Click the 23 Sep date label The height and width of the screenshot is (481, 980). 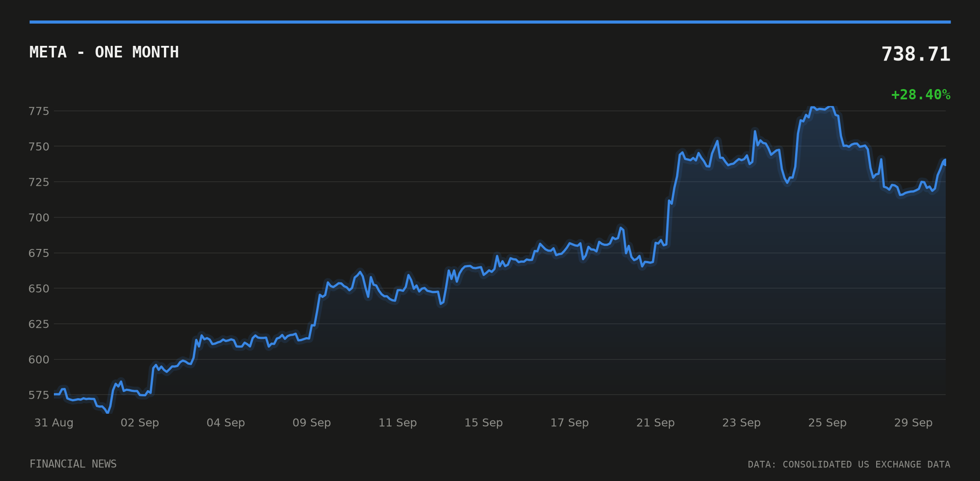click(742, 423)
